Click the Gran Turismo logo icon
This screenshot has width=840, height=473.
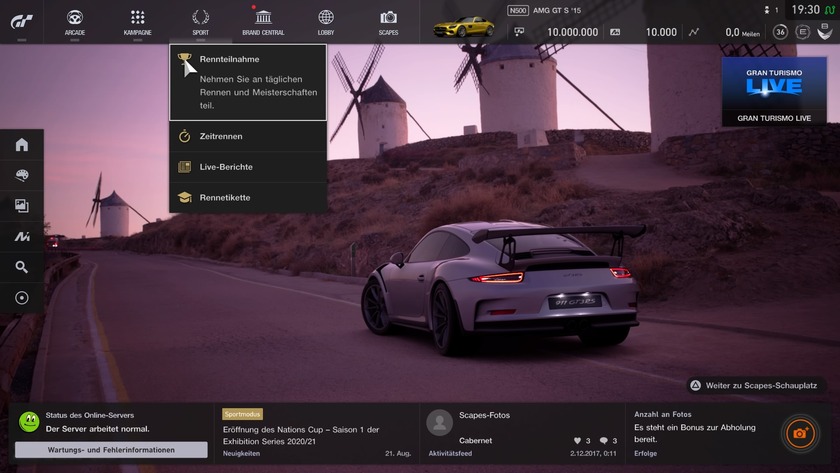click(22, 21)
